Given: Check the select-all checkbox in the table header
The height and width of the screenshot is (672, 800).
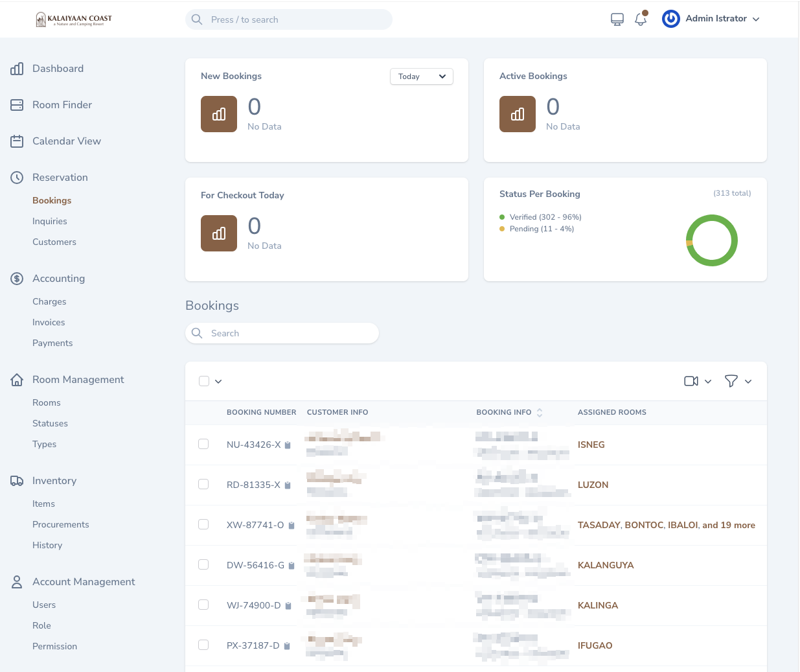Looking at the screenshot, I should pos(203,381).
